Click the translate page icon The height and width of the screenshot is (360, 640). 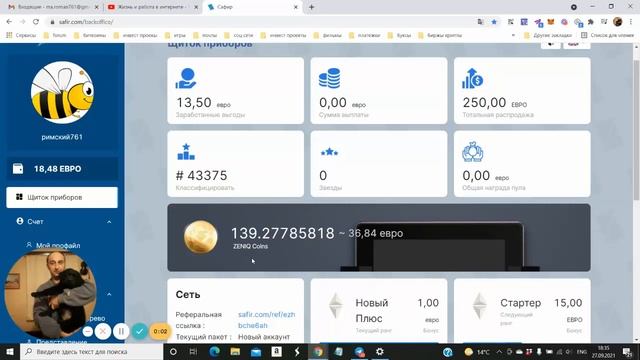(x=480, y=22)
